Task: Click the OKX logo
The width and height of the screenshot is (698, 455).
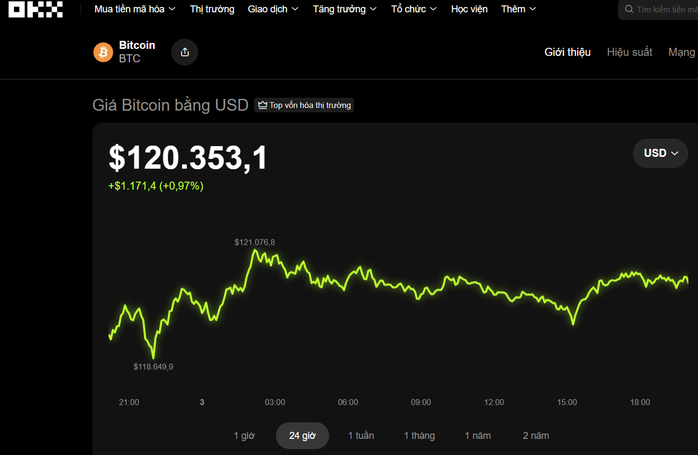Action: (x=36, y=9)
